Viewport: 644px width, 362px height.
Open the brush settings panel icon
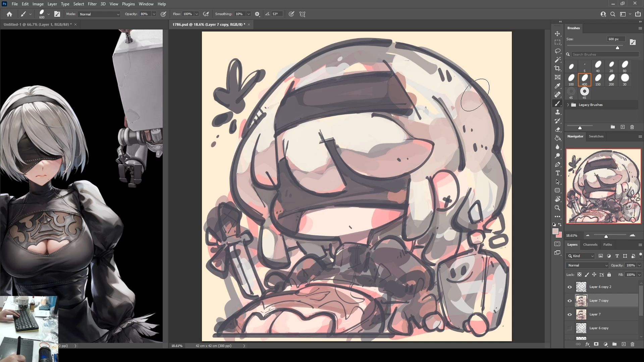[x=57, y=14]
